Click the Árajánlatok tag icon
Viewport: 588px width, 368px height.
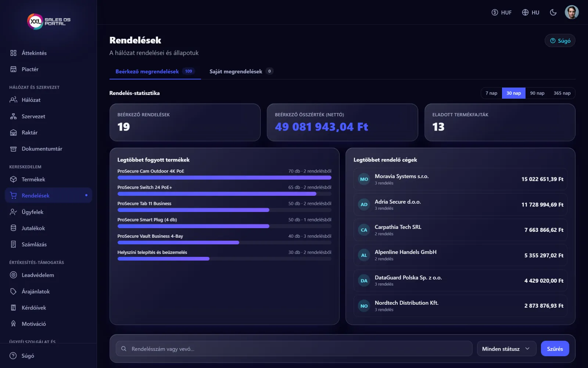tap(13, 291)
